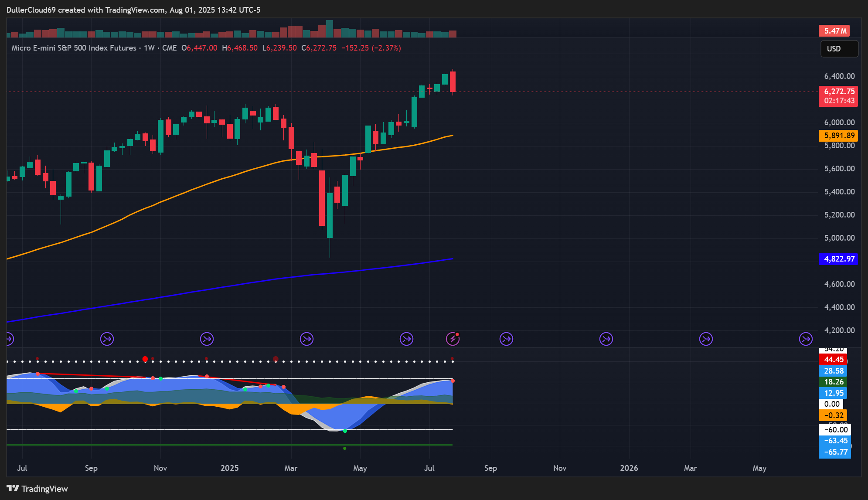Open the USD currency selector
Image resolution: width=868 pixels, height=500 pixels.
coord(839,49)
